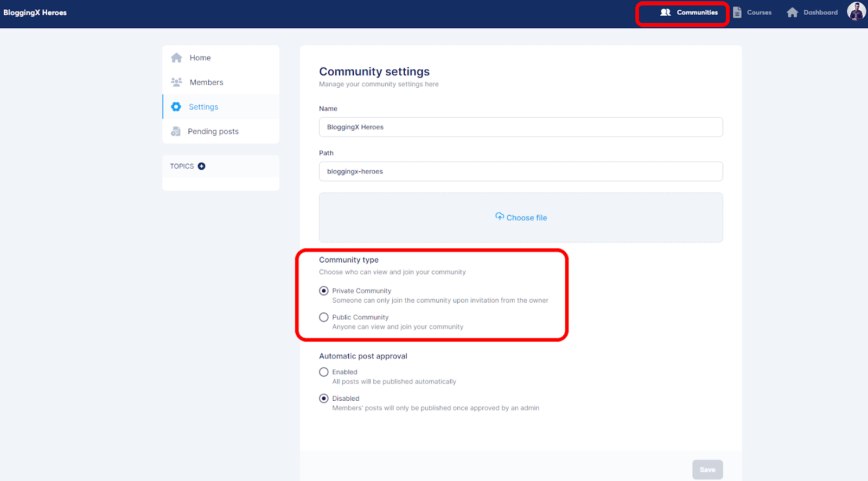868x481 pixels.
Task: Add a topic with the plus icon
Action: pos(202,166)
